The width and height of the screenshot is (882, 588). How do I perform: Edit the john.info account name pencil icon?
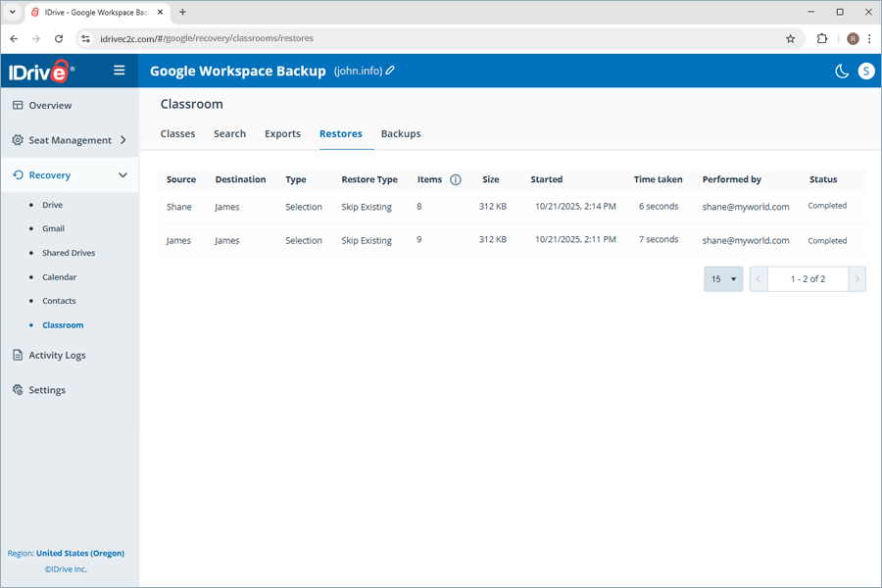tap(390, 71)
